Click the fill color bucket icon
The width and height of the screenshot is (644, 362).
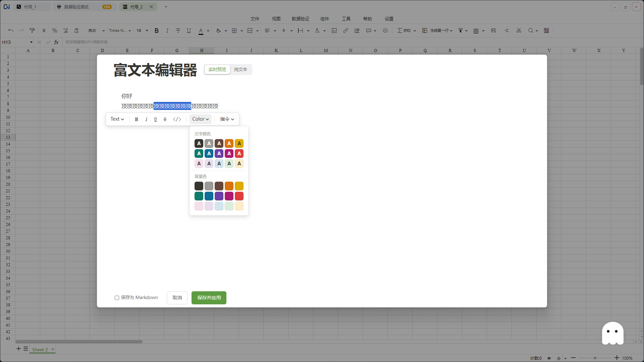point(218,31)
